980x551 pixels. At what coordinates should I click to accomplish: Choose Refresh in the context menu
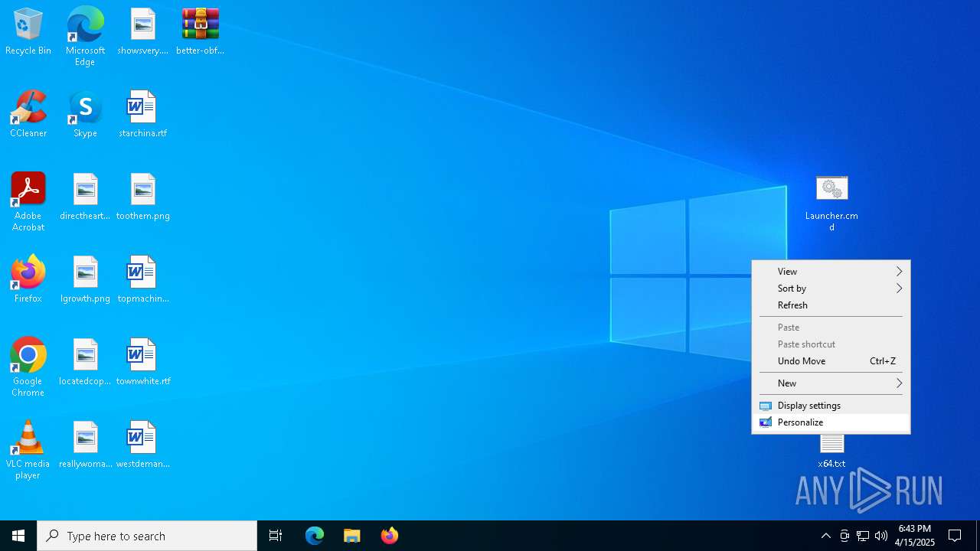(x=831, y=305)
